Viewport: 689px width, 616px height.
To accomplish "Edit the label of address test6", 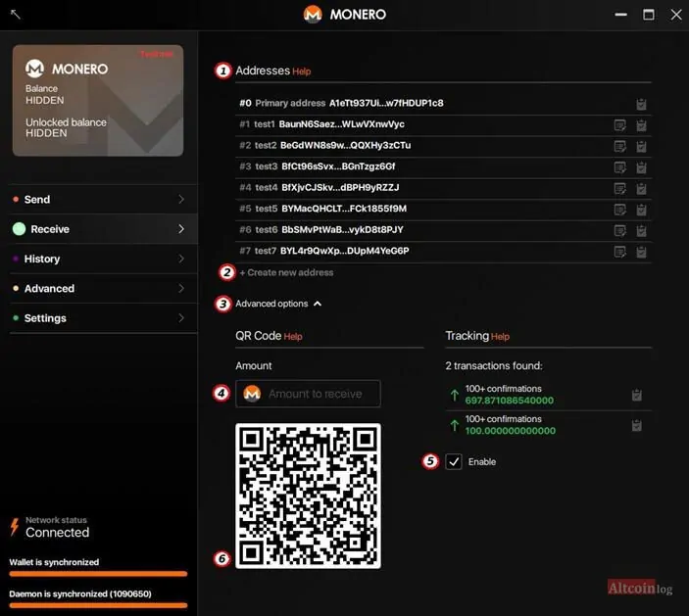I will [x=620, y=231].
